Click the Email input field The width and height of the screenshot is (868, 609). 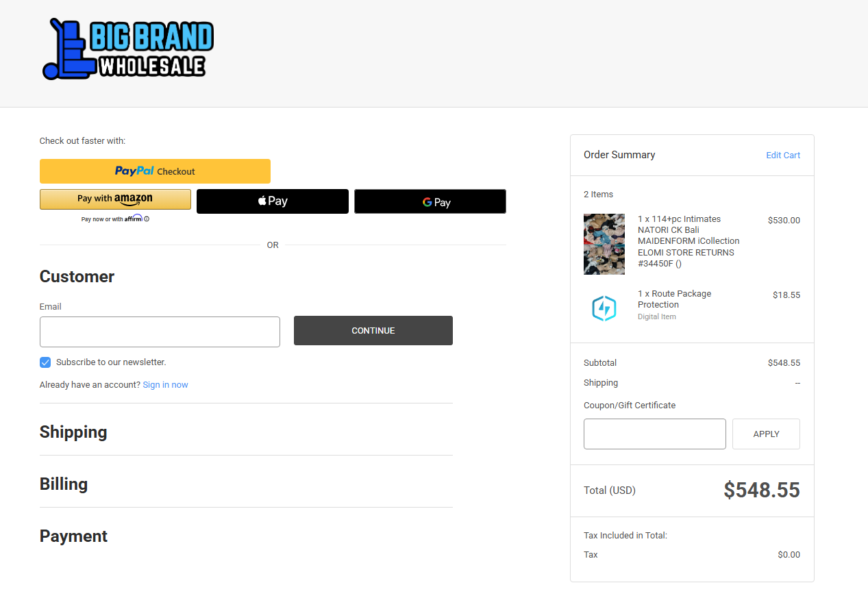160,332
